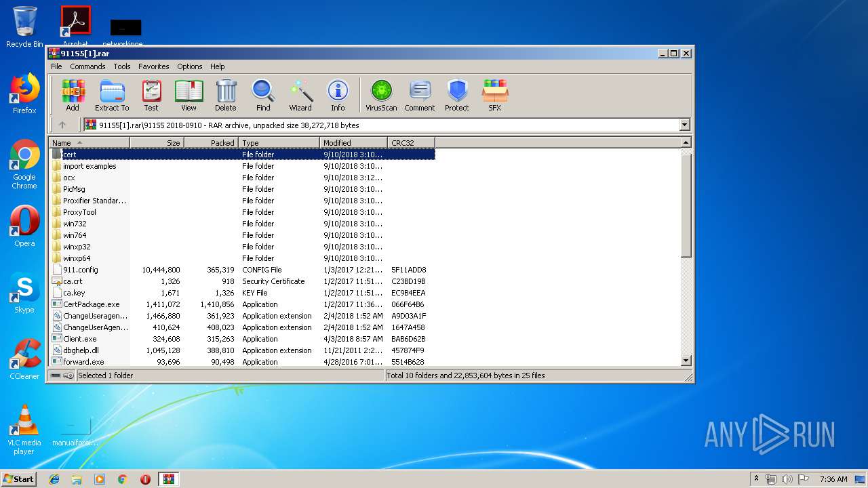The image size is (868, 488).
Task: Open the Tools menu
Action: pos(122,66)
